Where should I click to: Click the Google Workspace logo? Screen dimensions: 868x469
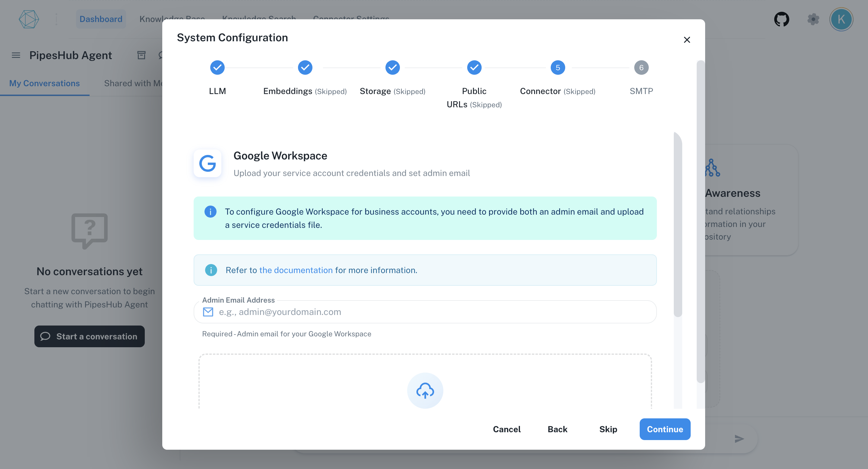[x=207, y=163]
